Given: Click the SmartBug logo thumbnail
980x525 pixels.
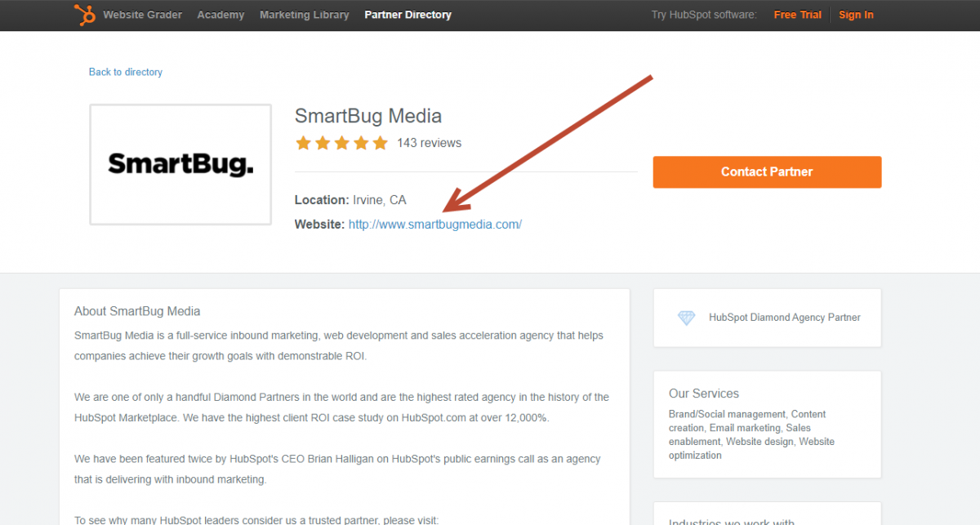Looking at the screenshot, I should pyautogui.click(x=180, y=164).
